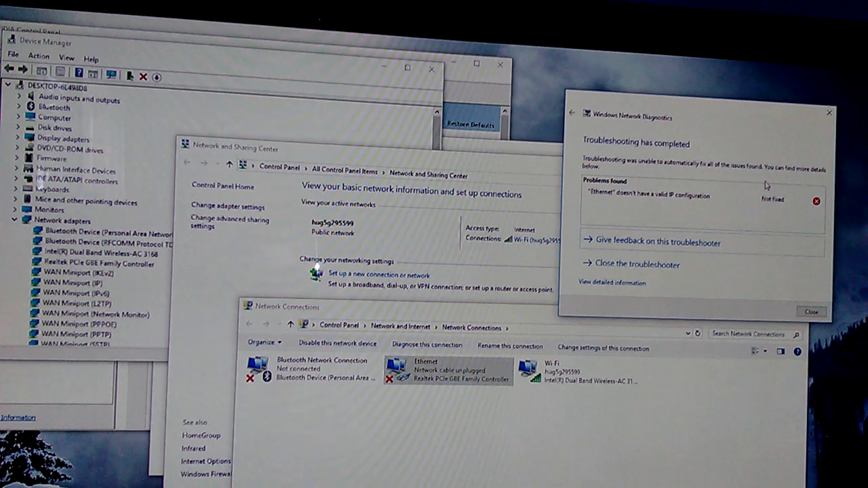Click Windows Firewall link under See also
The image size is (868, 488).
pyautogui.click(x=205, y=474)
